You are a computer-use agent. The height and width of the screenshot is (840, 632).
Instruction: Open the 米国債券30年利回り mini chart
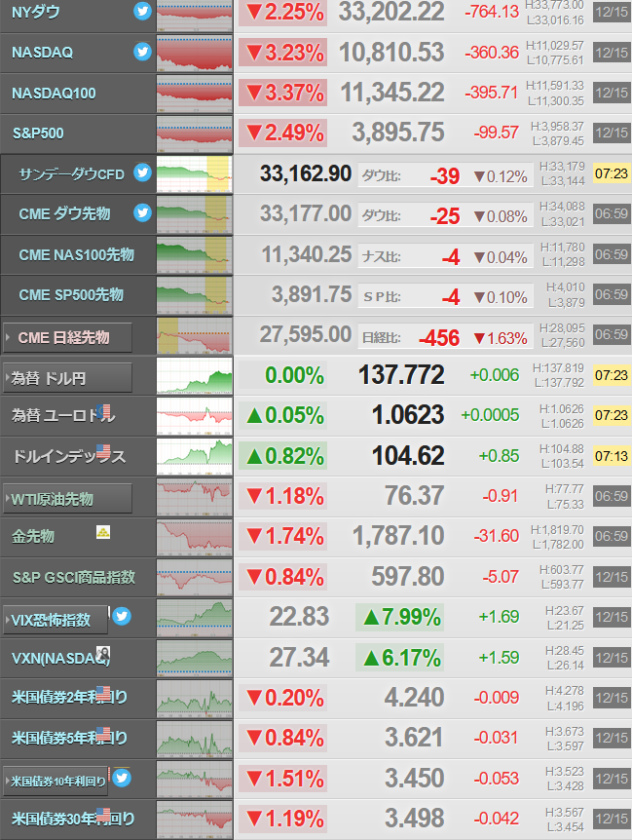[195, 821]
